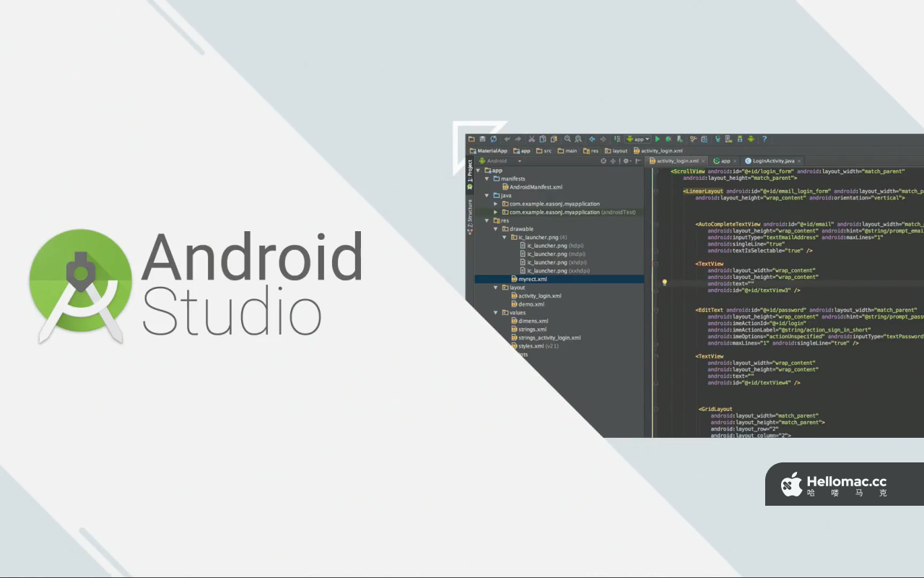Viewport: 924px width, 578px height.
Task: Click src in the navigation breadcrumb
Action: [x=544, y=151]
